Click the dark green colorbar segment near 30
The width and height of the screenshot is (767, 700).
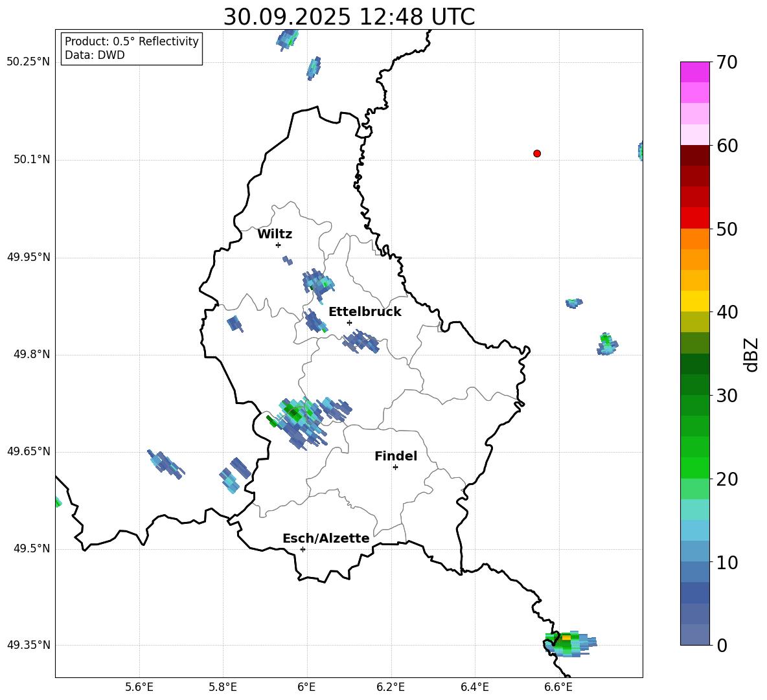tap(694, 384)
